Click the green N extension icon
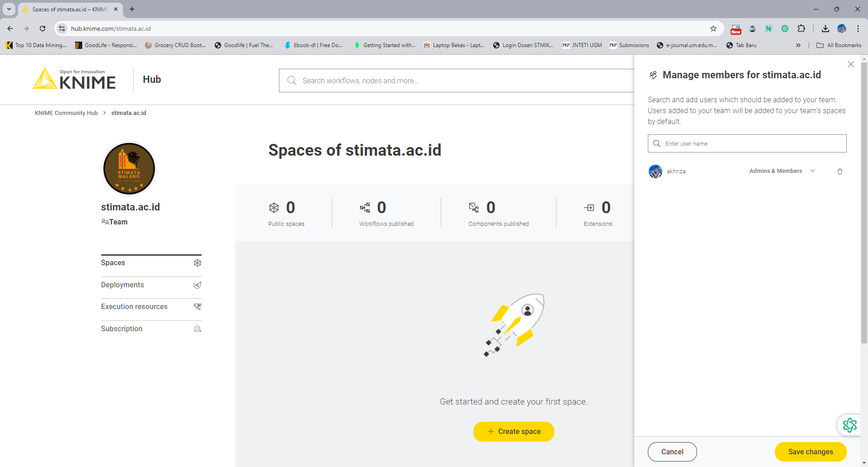 click(x=769, y=29)
